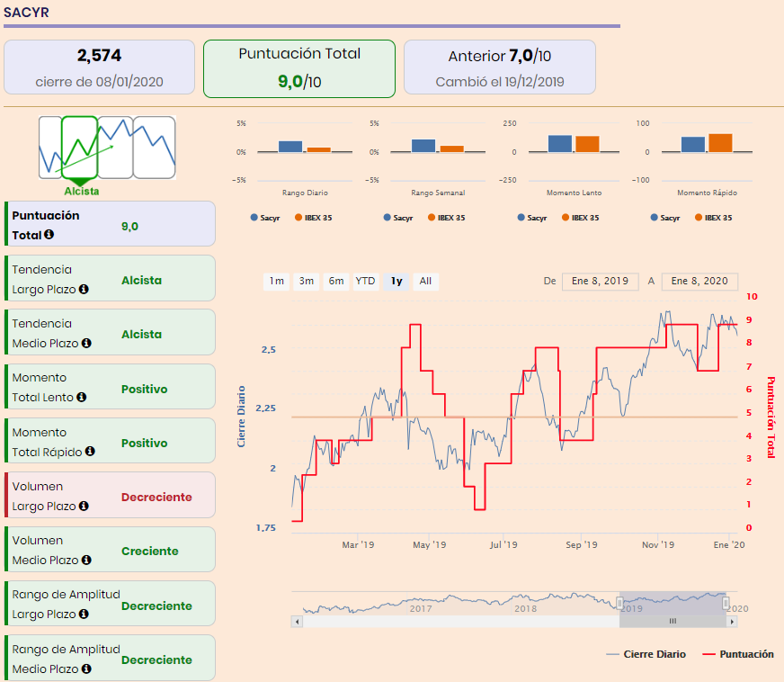
Task: Click the Momento Total Rápido Positivo value
Action: click(144, 443)
